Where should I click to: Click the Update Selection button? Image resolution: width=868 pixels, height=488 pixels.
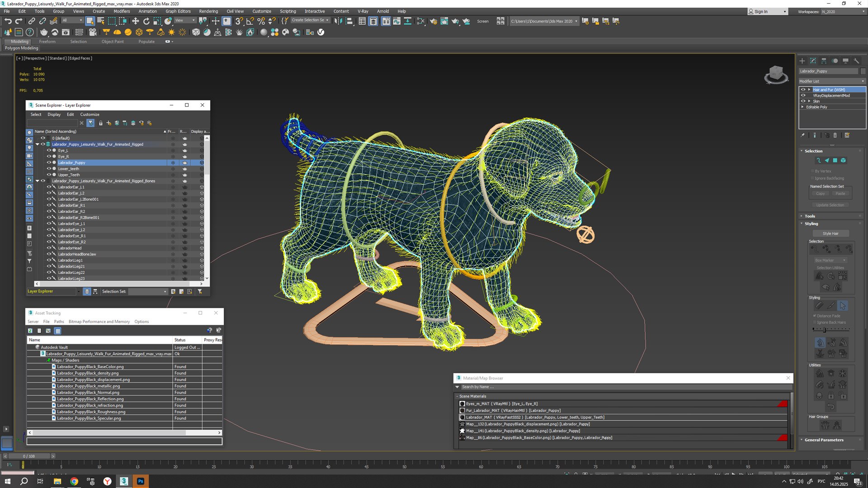coord(830,205)
